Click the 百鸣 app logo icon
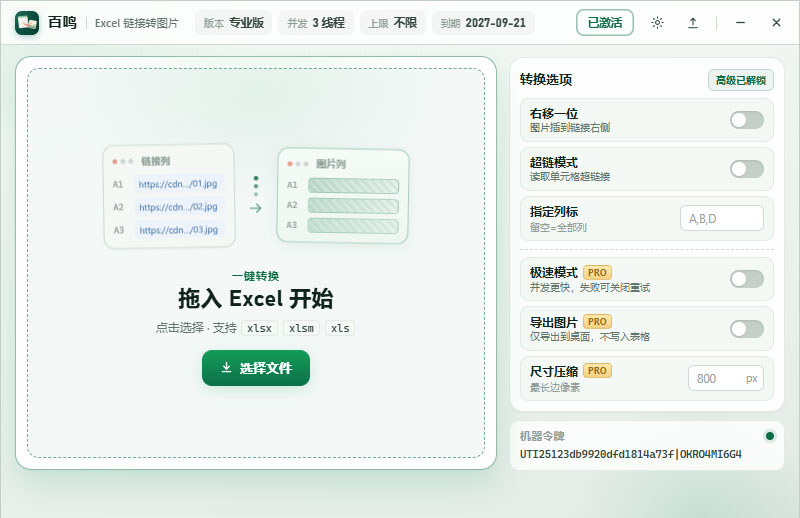 click(x=27, y=23)
